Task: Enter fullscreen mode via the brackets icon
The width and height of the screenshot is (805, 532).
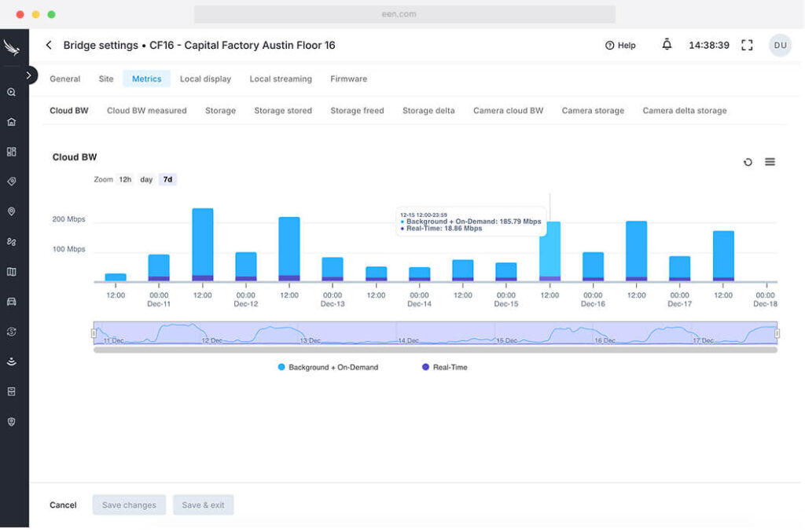Action: (747, 46)
